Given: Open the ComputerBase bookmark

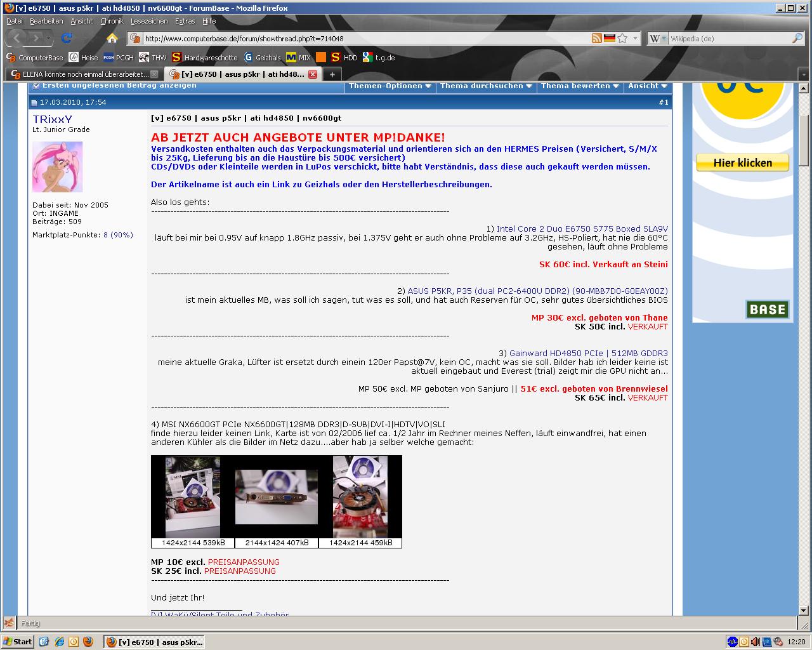Looking at the screenshot, I should coord(34,58).
